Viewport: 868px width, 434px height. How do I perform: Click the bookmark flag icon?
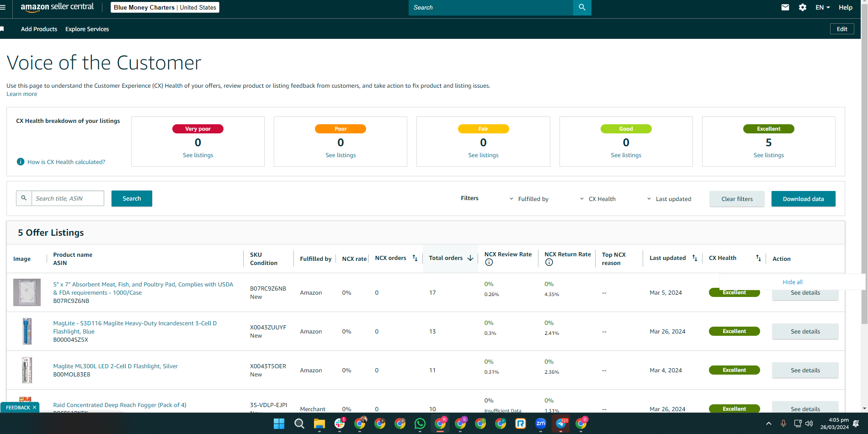(x=2, y=29)
